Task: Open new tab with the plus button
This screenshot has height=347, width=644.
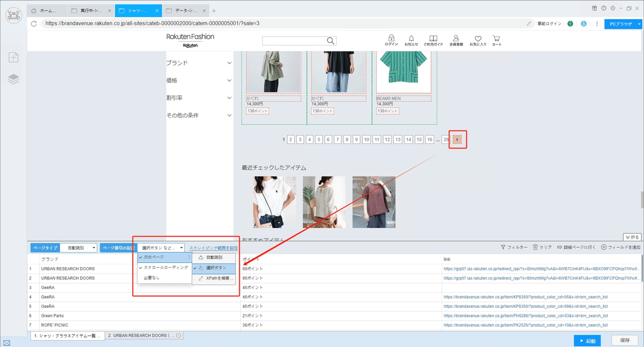Action: click(214, 11)
